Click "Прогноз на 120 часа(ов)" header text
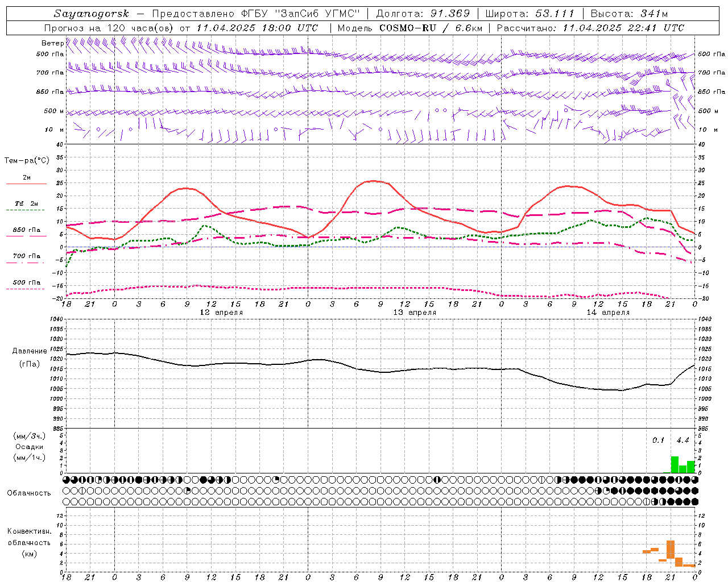The width and height of the screenshot is (728, 582). tap(109, 28)
